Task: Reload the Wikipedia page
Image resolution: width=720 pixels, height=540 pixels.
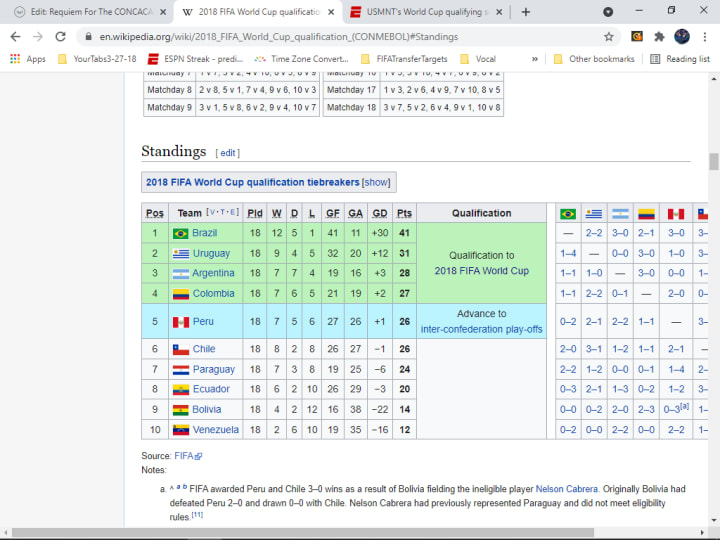Action: point(60,37)
